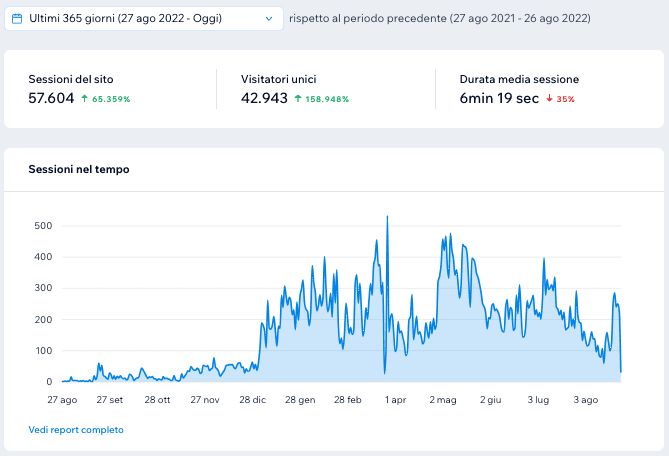
Task: Click the red 35% decrease indicator
Action: 565,99
